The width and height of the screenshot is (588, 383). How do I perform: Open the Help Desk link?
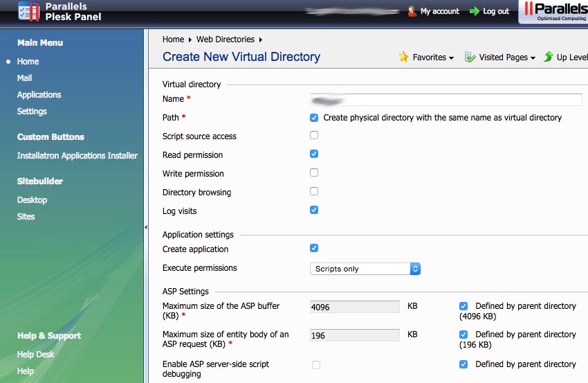[x=35, y=354]
